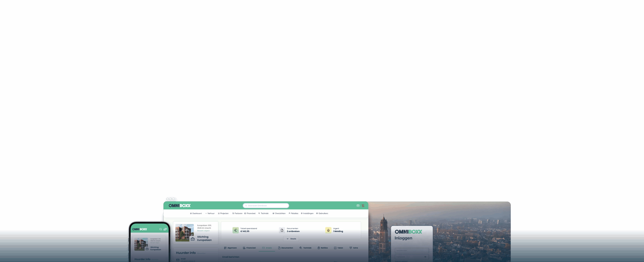This screenshot has width=644, height=262.
Task: Click the document icon for Documenten
Action: point(282,230)
